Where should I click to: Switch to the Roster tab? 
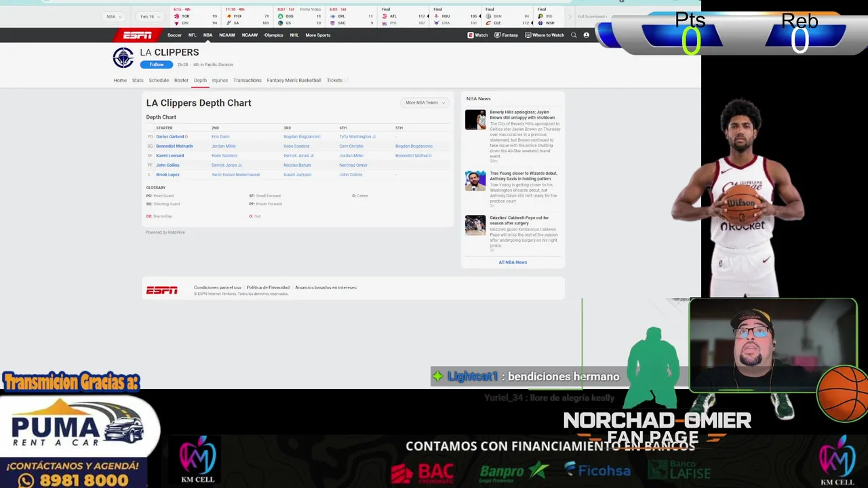pyautogui.click(x=181, y=80)
